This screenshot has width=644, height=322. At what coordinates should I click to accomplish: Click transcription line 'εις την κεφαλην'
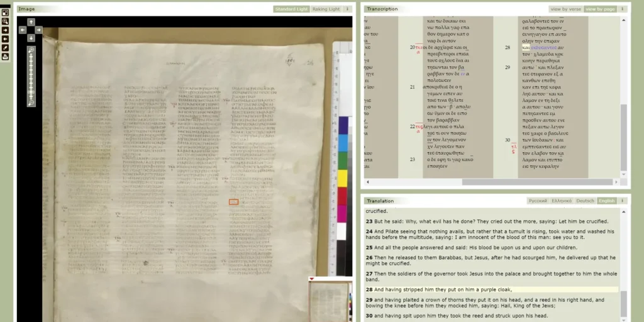pyautogui.click(x=540, y=166)
